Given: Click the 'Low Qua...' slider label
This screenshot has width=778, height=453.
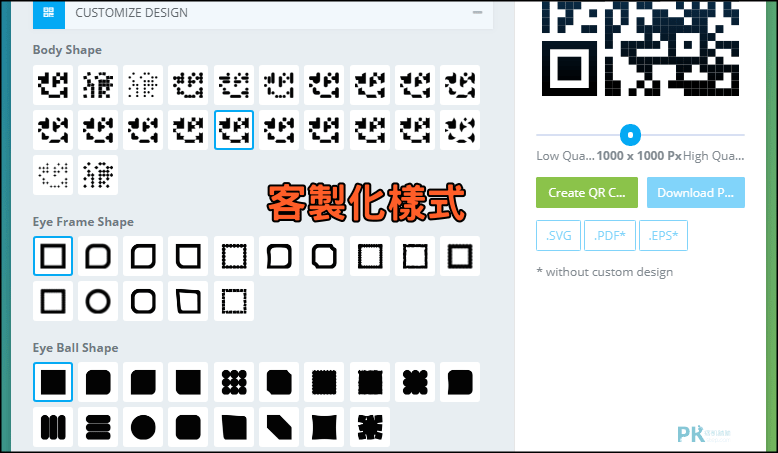Looking at the screenshot, I should pos(565,156).
